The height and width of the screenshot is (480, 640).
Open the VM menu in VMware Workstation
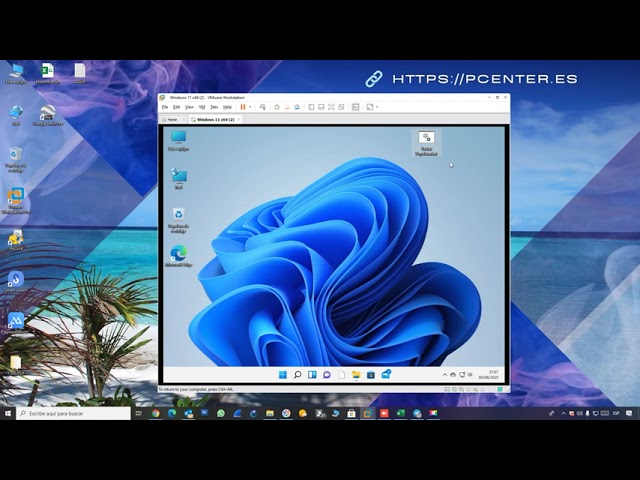click(x=202, y=107)
